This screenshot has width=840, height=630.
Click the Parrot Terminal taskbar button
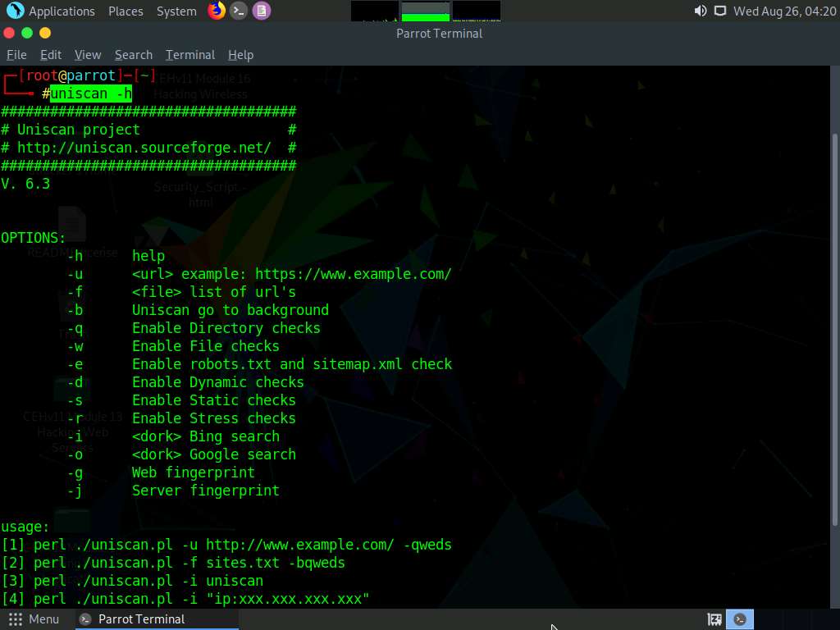pos(157,619)
